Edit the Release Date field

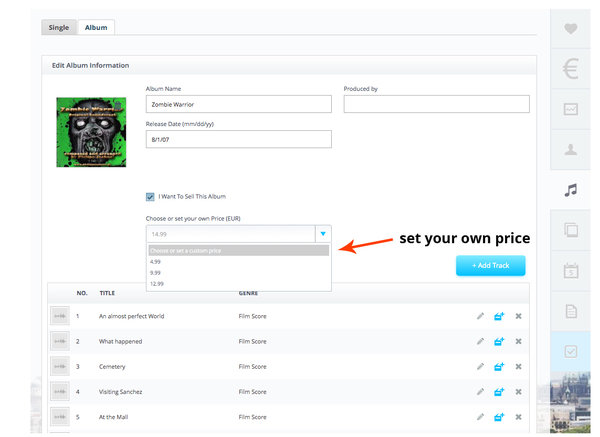238,139
